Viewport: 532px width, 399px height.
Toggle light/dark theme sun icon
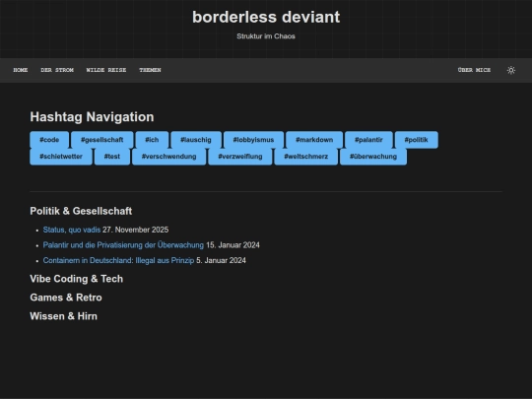[x=511, y=70]
